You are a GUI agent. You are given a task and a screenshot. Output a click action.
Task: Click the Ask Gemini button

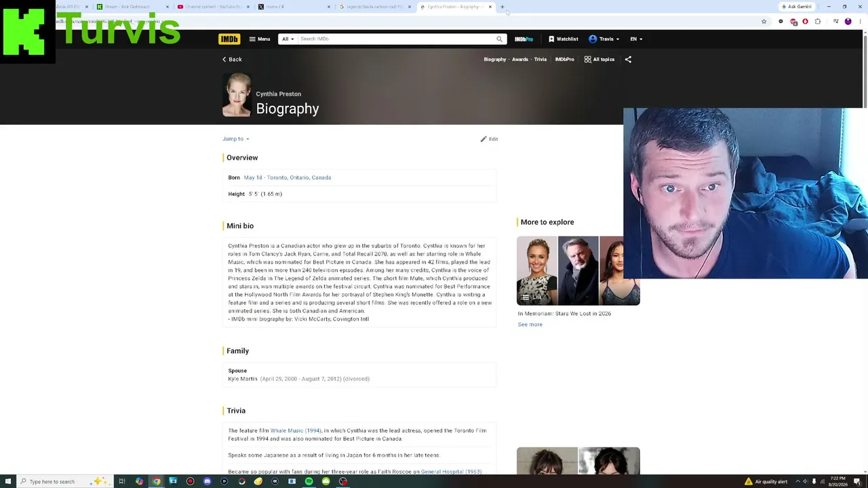(797, 7)
